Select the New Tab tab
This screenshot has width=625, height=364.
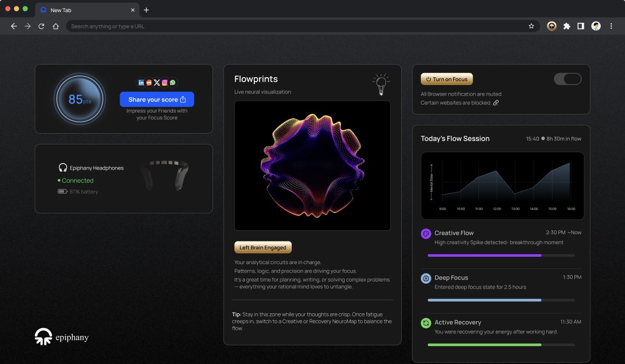click(x=87, y=10)
